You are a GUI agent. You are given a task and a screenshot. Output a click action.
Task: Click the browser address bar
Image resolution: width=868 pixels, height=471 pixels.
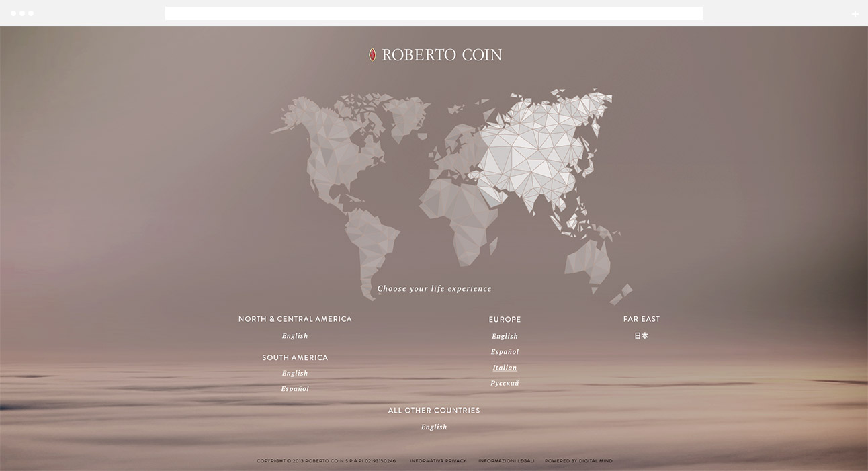click(433, 13)
